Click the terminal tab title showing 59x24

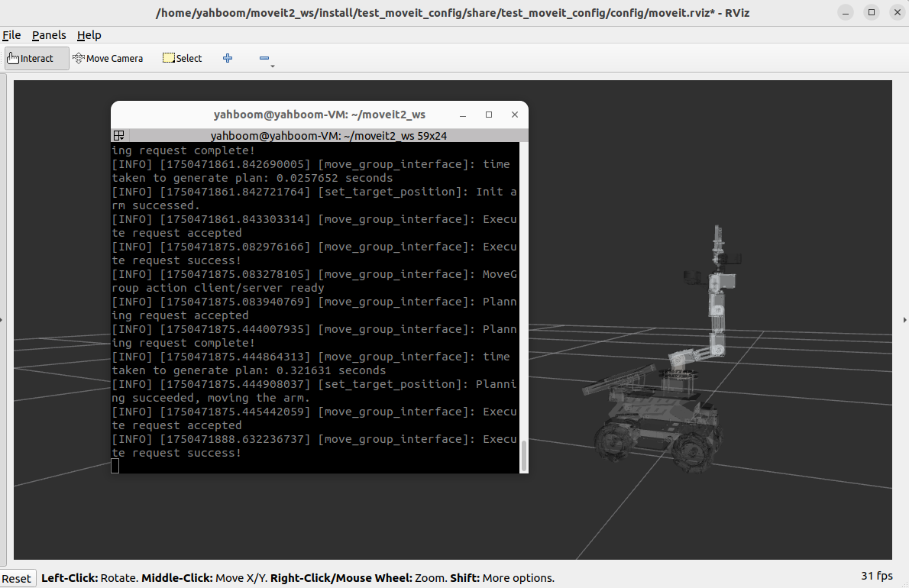328,136
